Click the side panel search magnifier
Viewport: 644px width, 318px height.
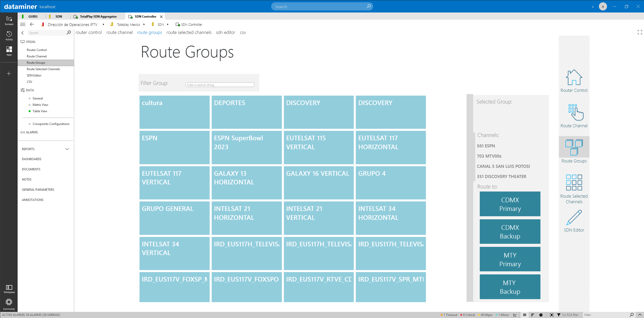coord(69,33)
